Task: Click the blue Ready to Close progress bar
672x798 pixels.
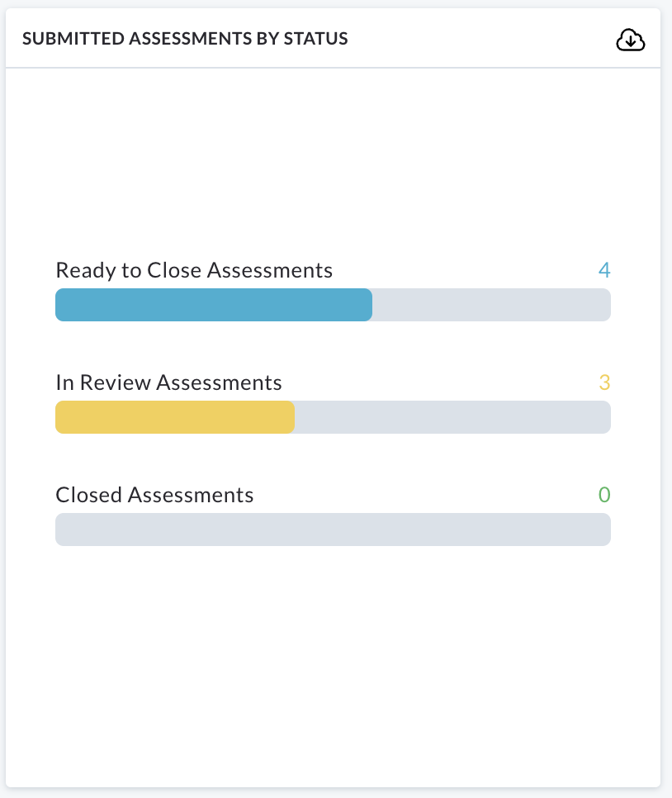Action: [214, 305]
